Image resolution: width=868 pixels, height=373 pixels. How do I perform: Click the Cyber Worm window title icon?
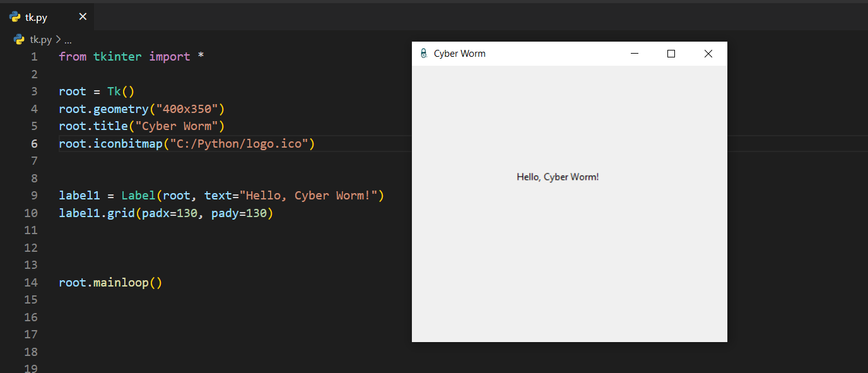coord(423,54)
